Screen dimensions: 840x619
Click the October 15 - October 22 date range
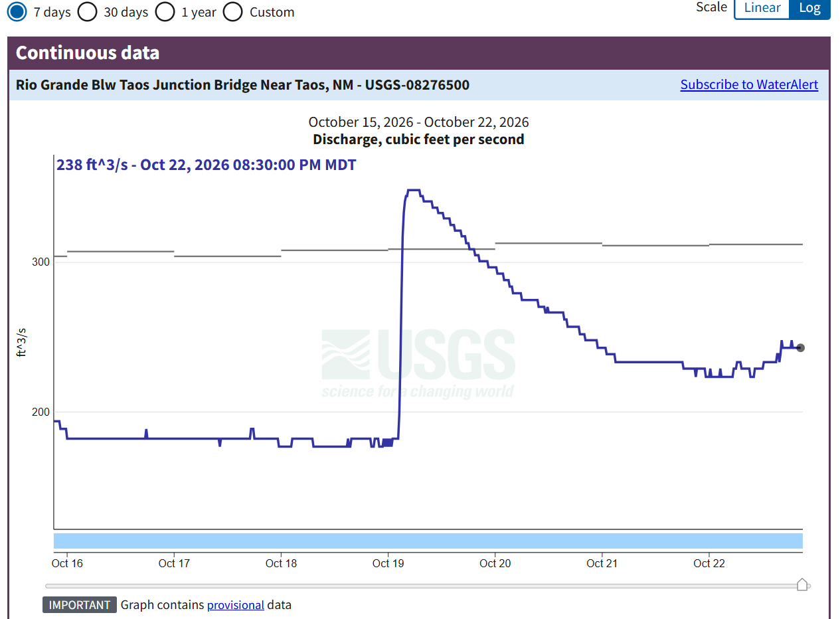click(418, 122)
